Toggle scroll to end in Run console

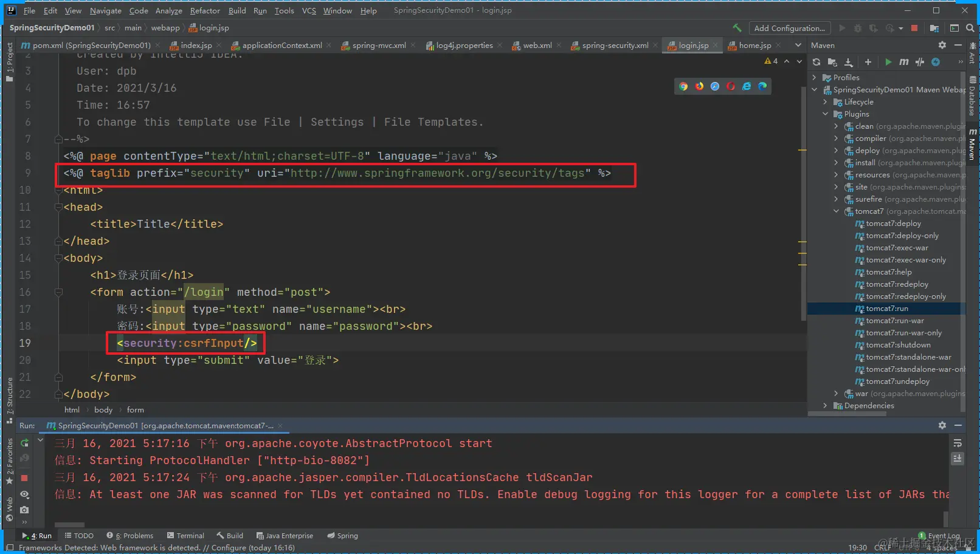958,459
